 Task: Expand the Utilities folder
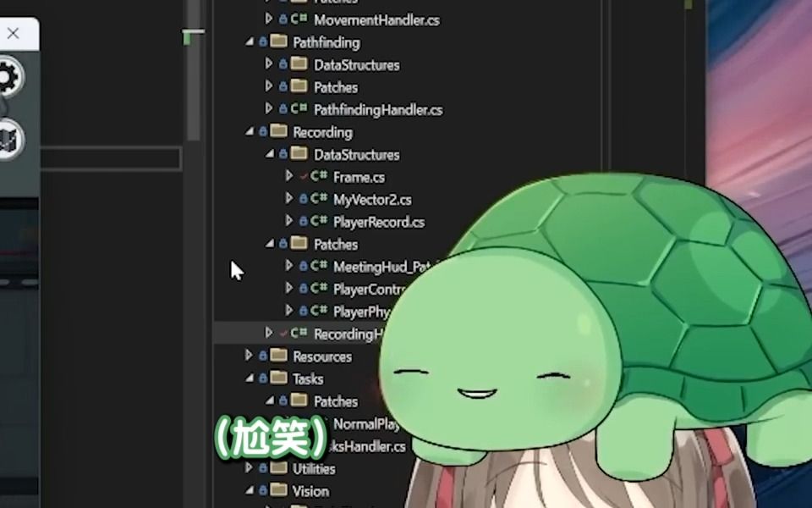pyautogui.click(x=249, y=468)
